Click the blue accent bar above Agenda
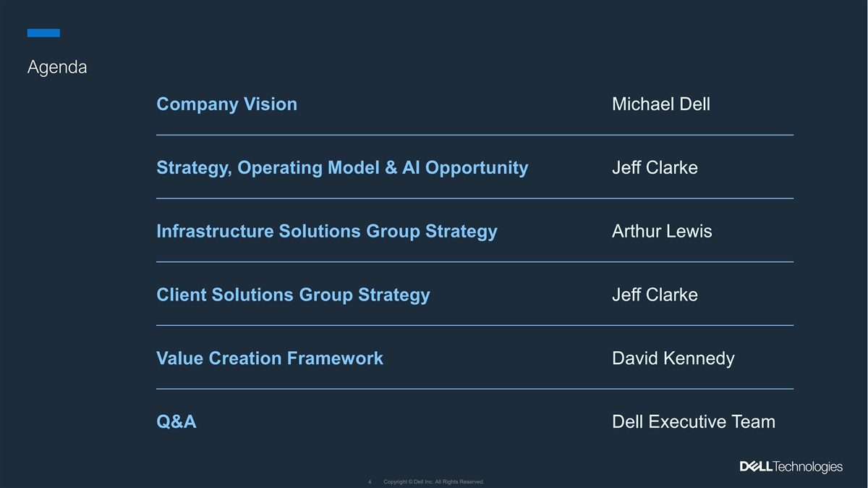 [x=43, y=33]
